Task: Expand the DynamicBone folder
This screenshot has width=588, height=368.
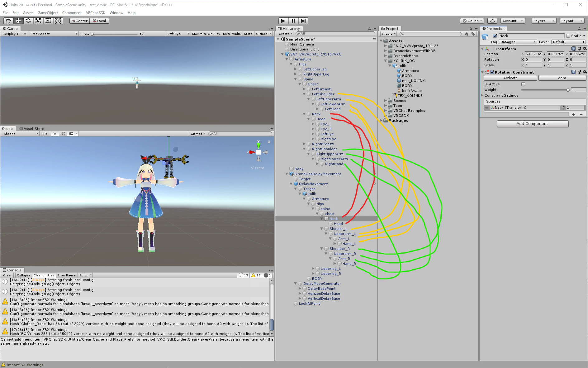Action: click(386, 56)
